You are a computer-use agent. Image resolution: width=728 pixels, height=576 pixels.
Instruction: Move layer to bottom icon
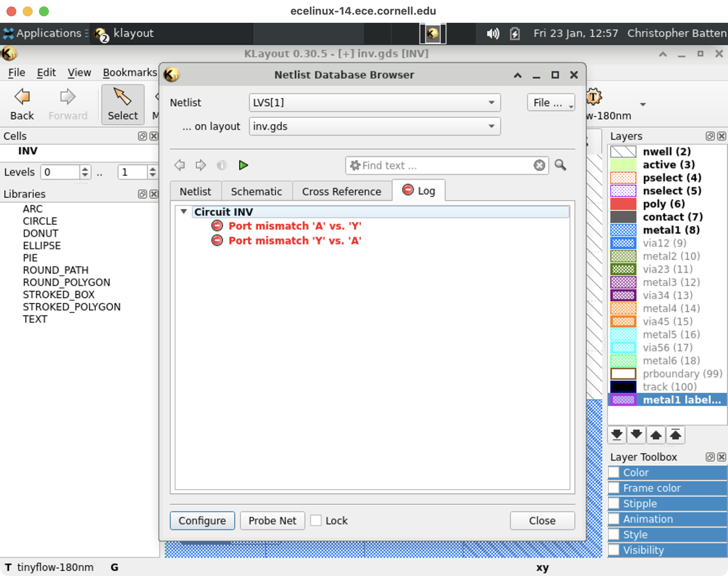(x=617, y=434)
